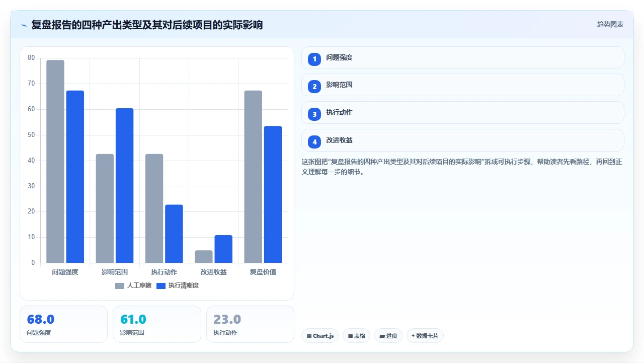Select the 执行动作 step row
Screen dimensions: 644x363
463,113
